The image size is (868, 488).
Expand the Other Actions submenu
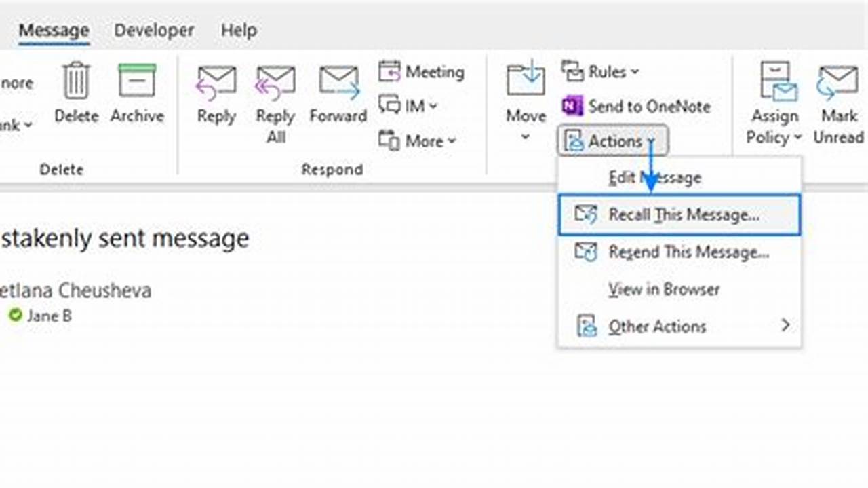click(656, 326)
